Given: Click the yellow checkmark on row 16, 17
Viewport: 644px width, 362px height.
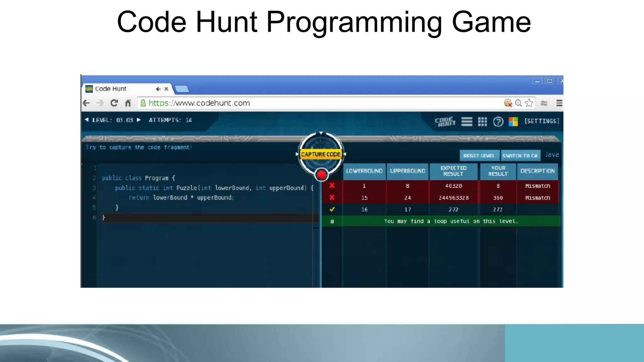Looking at the screenshot, I should click(332, 209).
